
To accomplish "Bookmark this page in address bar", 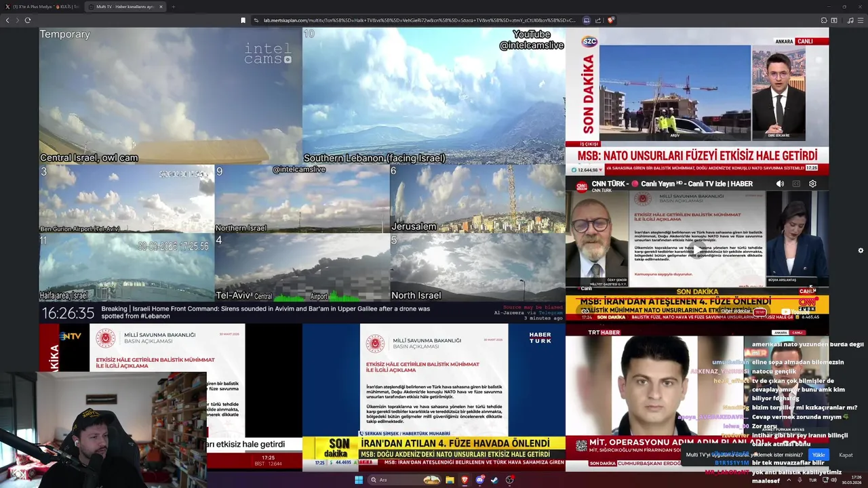I will pos(243,20).
